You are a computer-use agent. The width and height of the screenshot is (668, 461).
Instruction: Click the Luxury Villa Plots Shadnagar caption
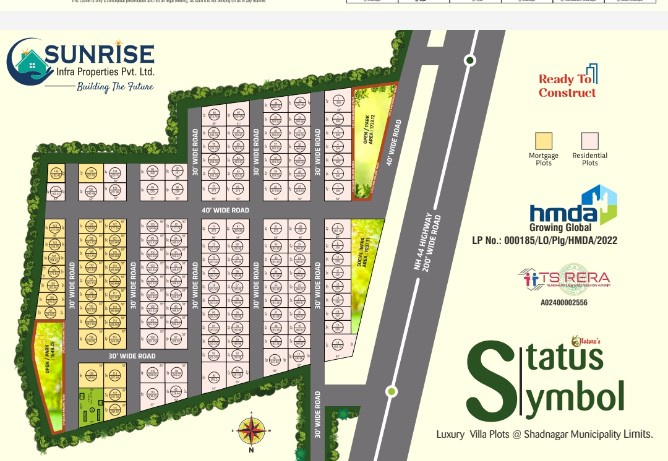pos(544,435)
